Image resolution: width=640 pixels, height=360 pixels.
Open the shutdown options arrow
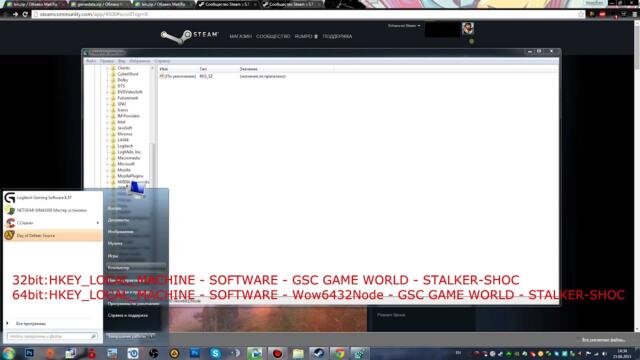pyautogui.click(x=152, y=336)
